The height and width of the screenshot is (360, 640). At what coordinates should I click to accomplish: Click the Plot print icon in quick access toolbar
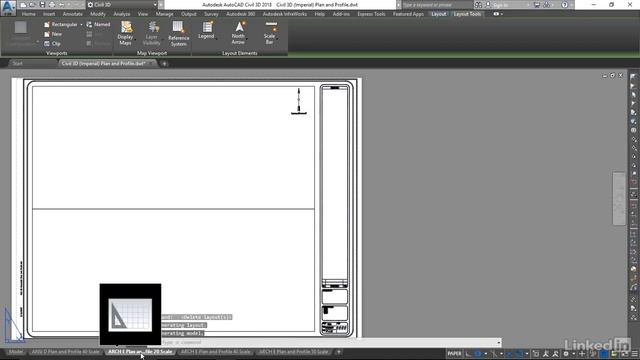pos(52,5)
